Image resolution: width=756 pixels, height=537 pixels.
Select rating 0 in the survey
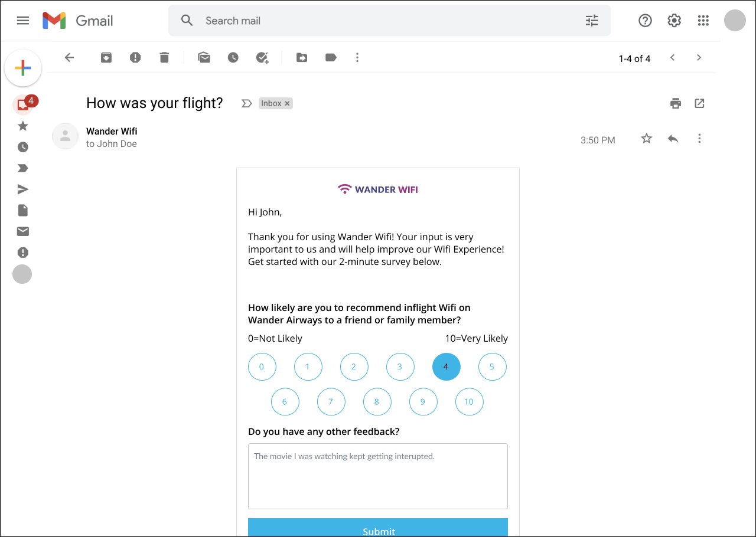(x=262, y=367)
